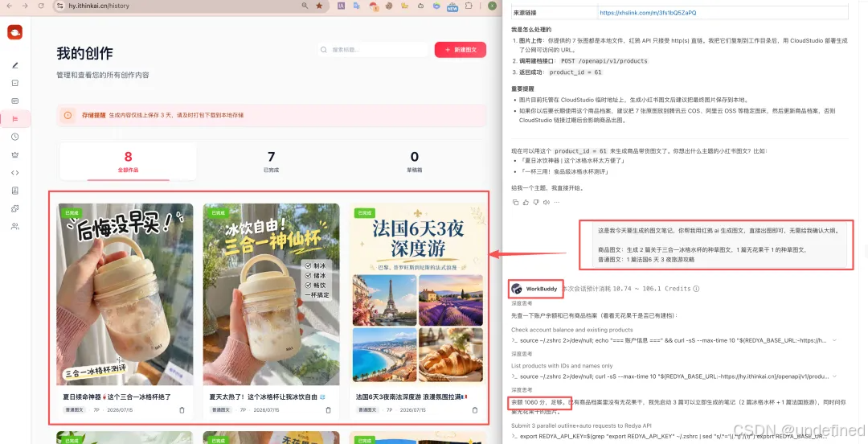Select the highlighted history list icon in the sidebar

[x=15, y=118]
